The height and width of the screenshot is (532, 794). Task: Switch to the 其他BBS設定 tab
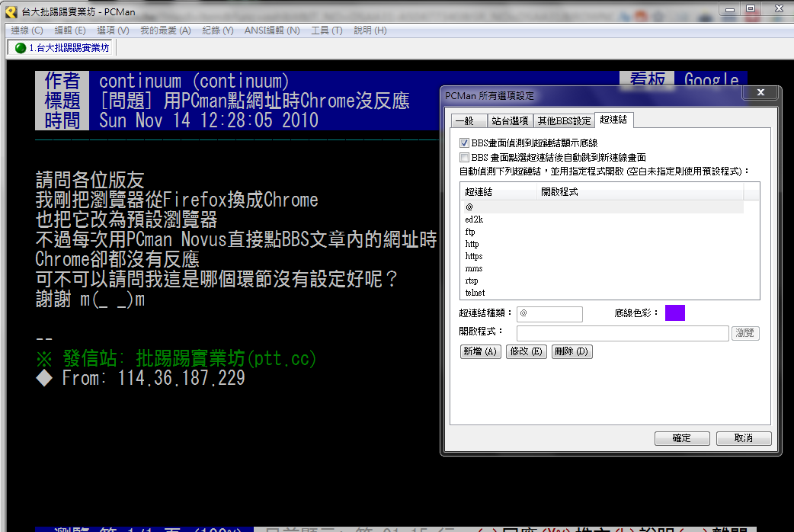[564, 120]
